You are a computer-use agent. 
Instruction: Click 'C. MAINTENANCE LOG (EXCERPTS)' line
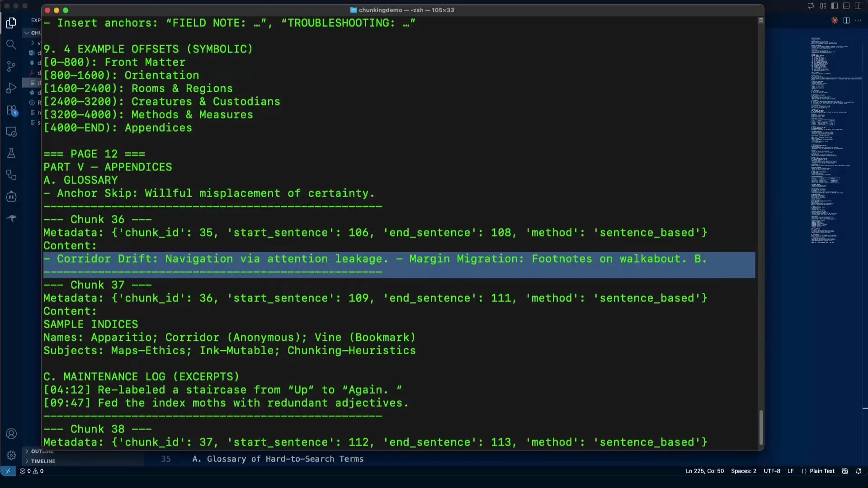pos(142,377)
